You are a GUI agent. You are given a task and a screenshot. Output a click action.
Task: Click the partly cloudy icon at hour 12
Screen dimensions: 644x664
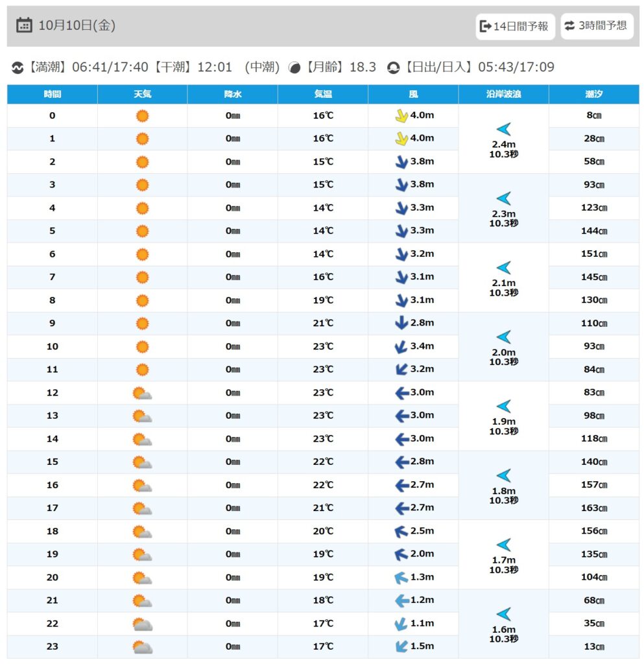[x=142, y=393]
